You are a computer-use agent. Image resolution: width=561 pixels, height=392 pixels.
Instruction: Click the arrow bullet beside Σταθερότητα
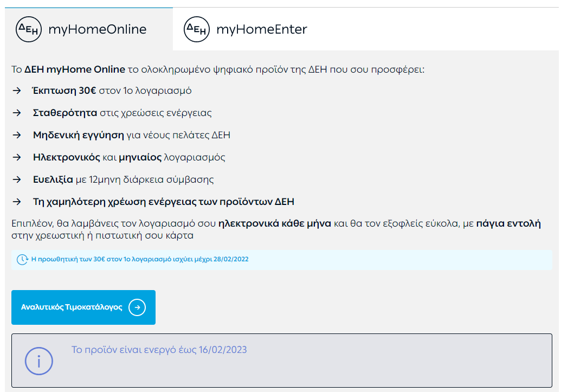pyautogui.click(x=17, y=113)
